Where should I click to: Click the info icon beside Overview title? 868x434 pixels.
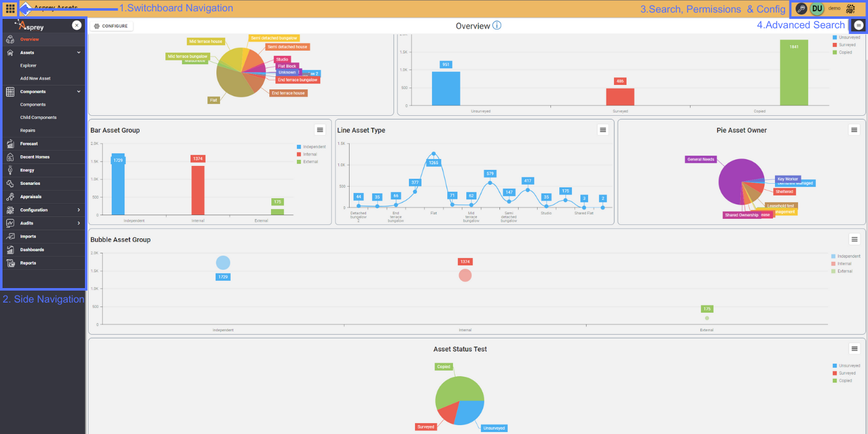click(497, 26)
